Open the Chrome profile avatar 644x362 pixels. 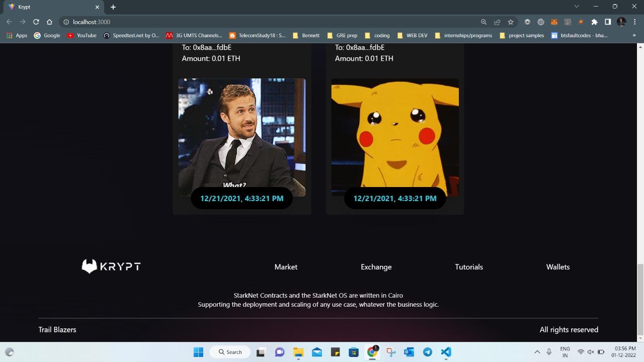(621, 22)
